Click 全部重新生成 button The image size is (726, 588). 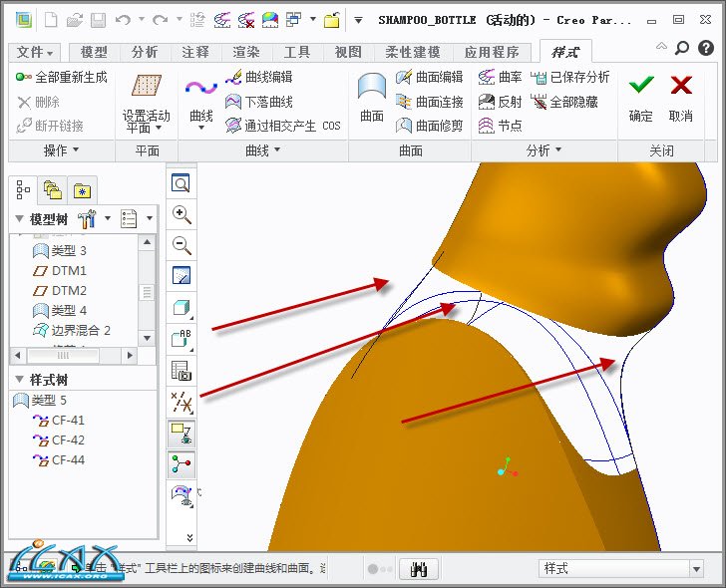(62, 78)
